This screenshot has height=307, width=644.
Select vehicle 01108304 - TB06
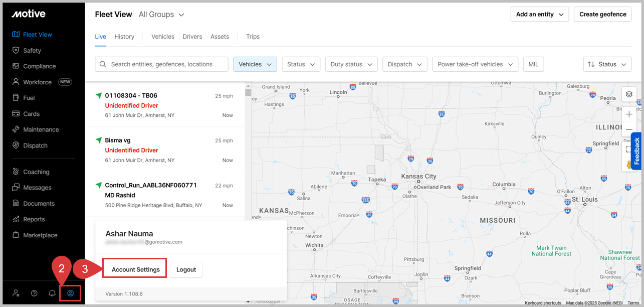[165, 105]
